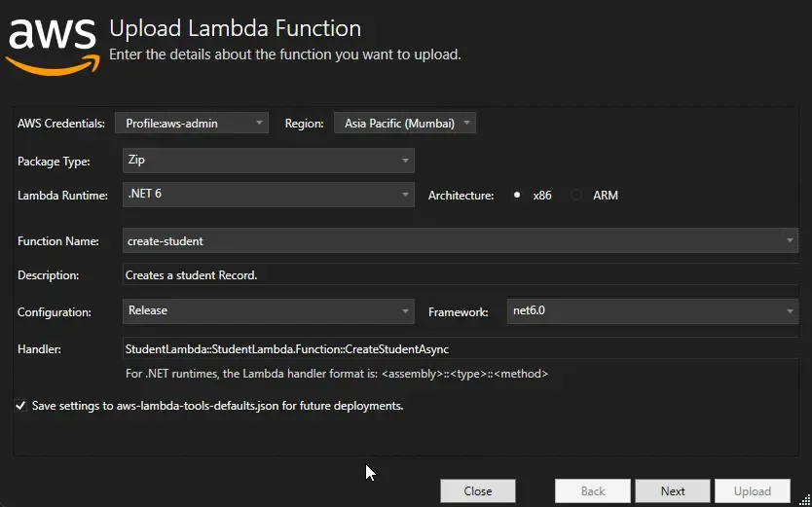Select the ARM architecture radio button

(x=575, y=195)
